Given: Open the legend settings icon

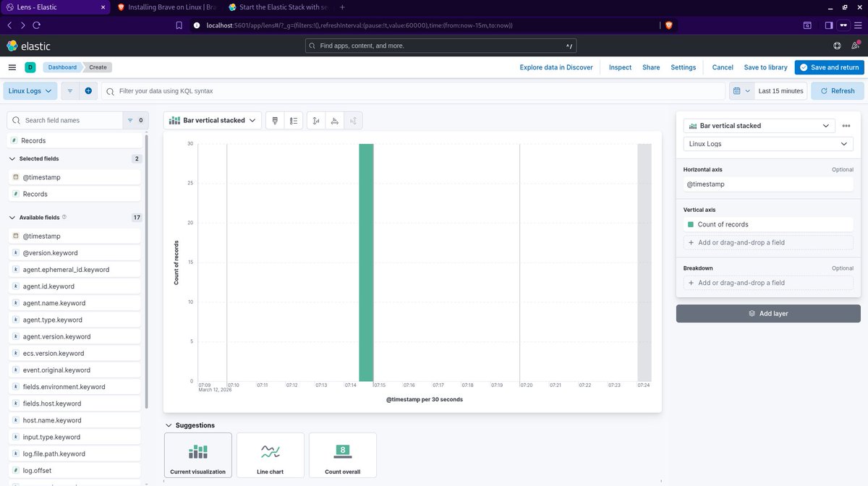Looking at the screenshot, I should click(294, 121).
